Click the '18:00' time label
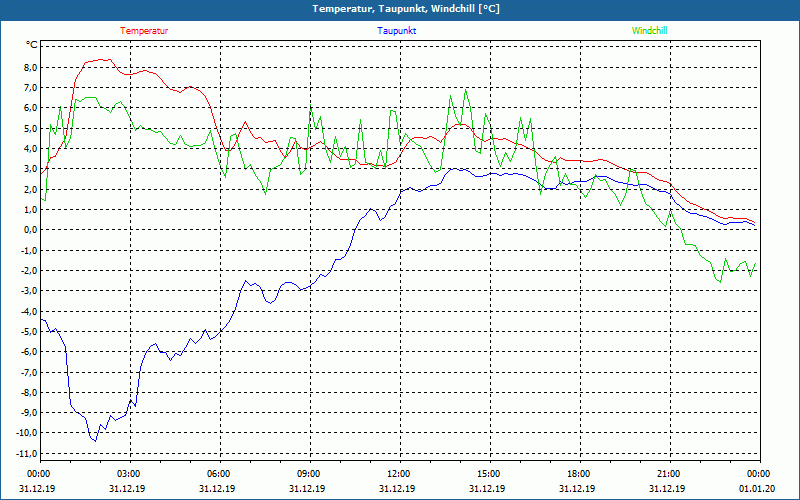The height and width of the screenshot is (500, 800). click(x=579, y=474)
